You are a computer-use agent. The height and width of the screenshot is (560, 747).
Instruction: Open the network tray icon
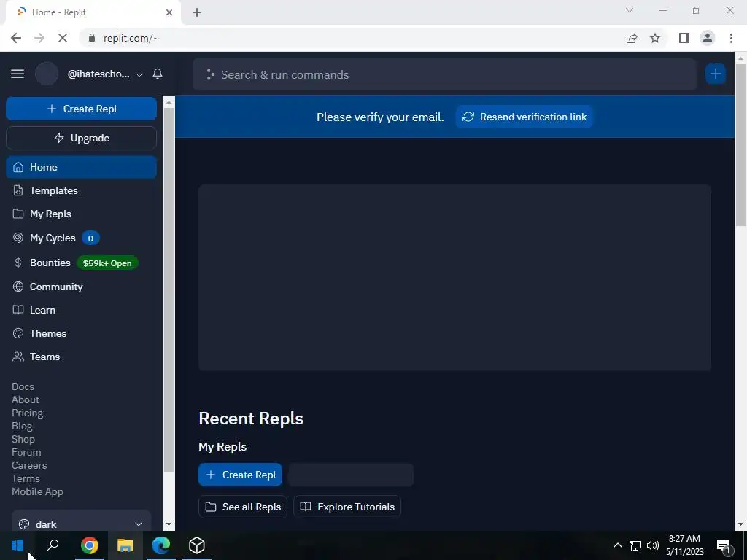635,545
